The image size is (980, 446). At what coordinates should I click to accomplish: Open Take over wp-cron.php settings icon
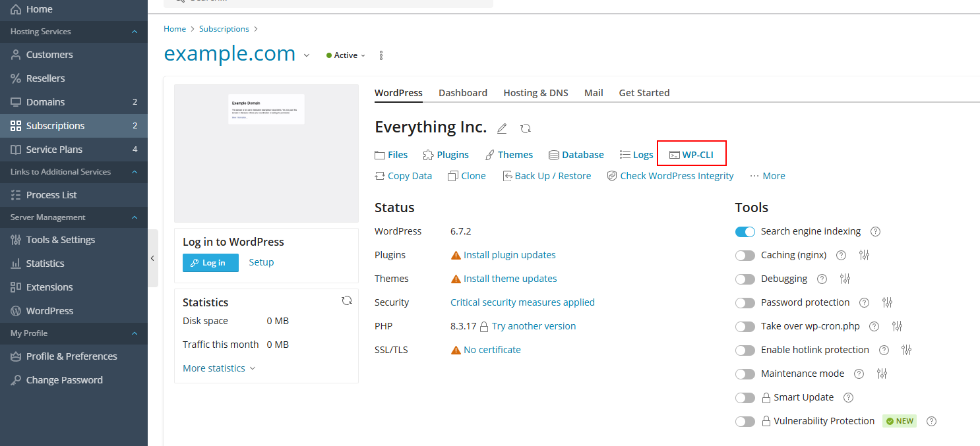pos(897,326)
